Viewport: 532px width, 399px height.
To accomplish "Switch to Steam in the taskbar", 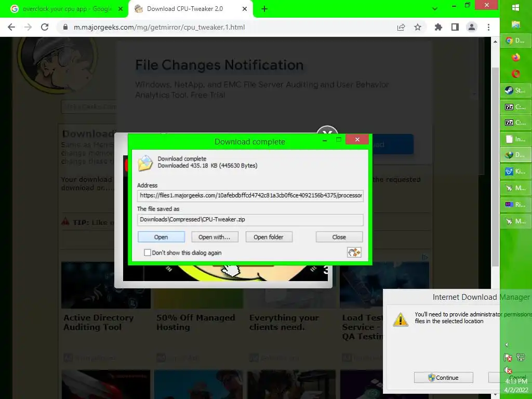I will 516,90.
